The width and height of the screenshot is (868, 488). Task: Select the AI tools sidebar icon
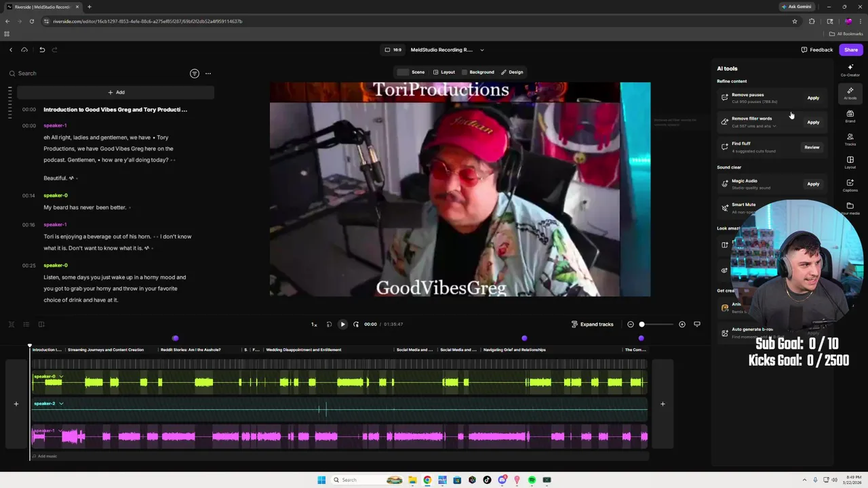pyautogui.click(x=850, y=93)
